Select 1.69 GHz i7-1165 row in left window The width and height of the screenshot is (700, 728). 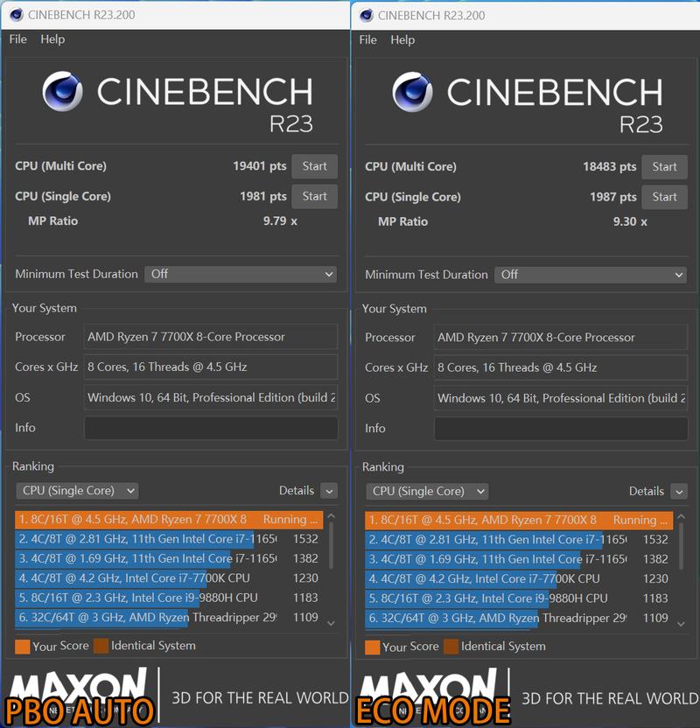coord(169,558)
